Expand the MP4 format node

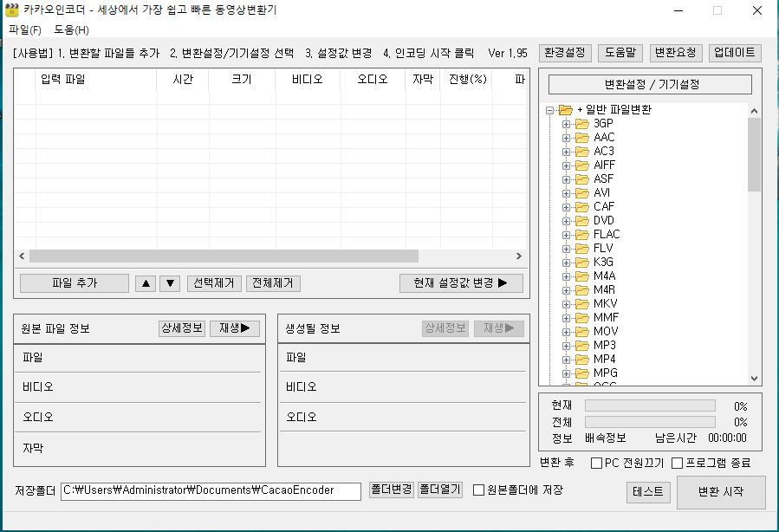(566, 360)
